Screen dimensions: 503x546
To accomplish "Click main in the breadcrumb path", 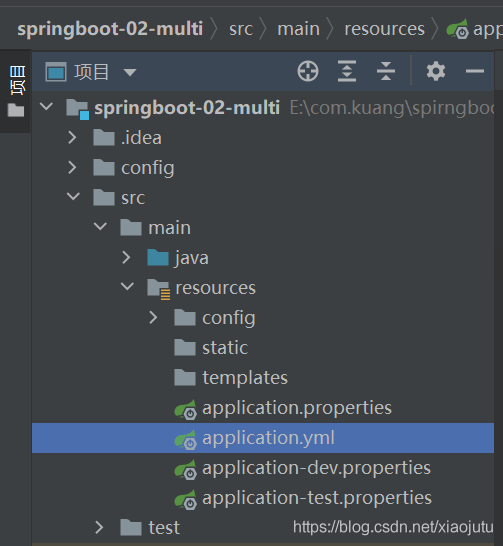I will click(x=298, y=29).
